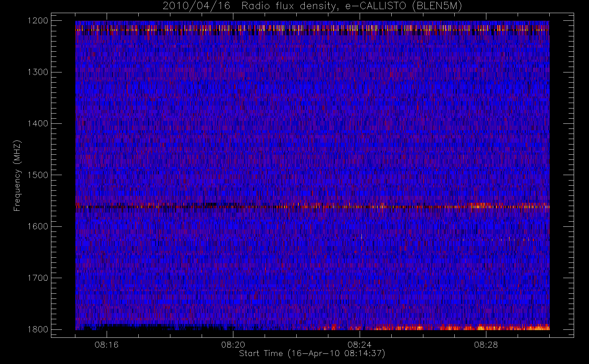Select the 1800 frequency tick label

point(38,329)
